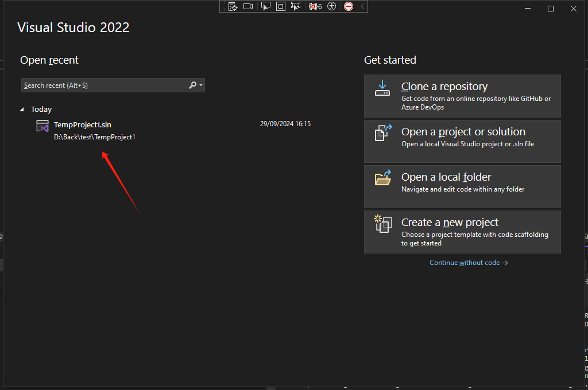Image resolution: width=588 pixels, height=390 pixels.
Task: Collapse the Today group triangle
Action: click(x=22, y=110)
